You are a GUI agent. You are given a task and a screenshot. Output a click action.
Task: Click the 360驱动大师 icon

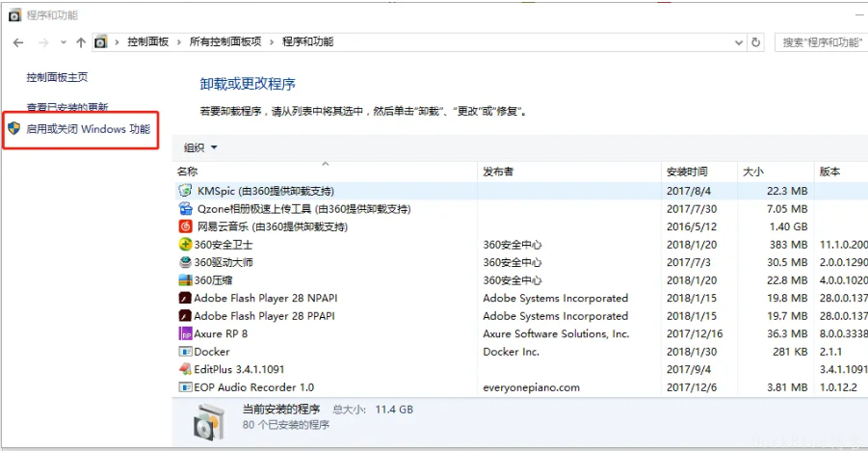pyautogui.click(x=185, y=262)
